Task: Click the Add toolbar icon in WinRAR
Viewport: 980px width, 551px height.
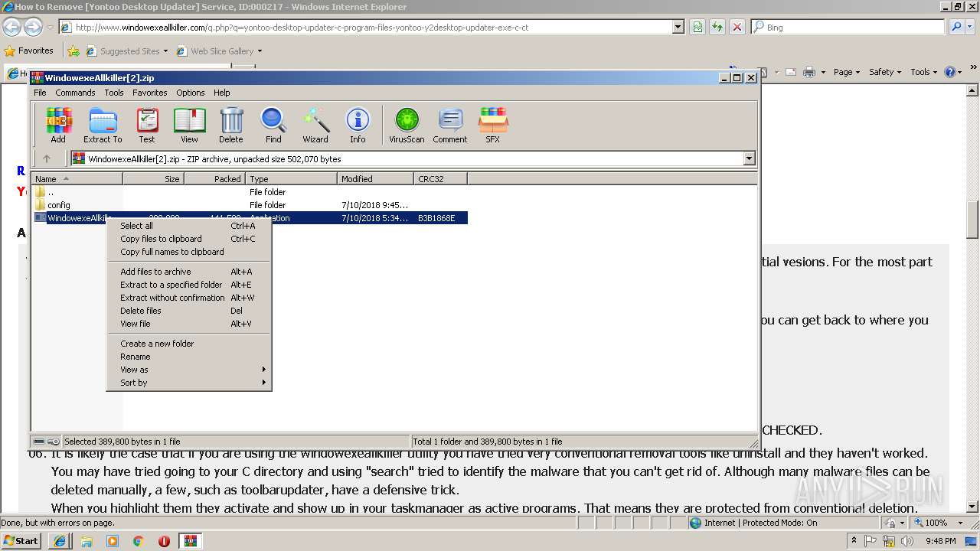Action: (58, 125)
